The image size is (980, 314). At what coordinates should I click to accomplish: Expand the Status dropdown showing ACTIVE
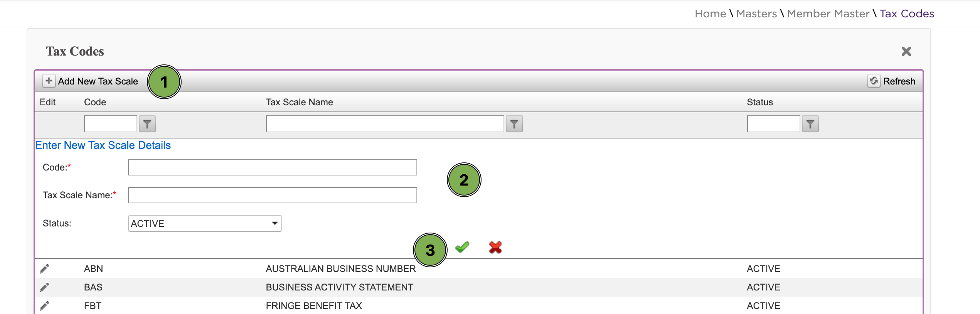[205, 223]
